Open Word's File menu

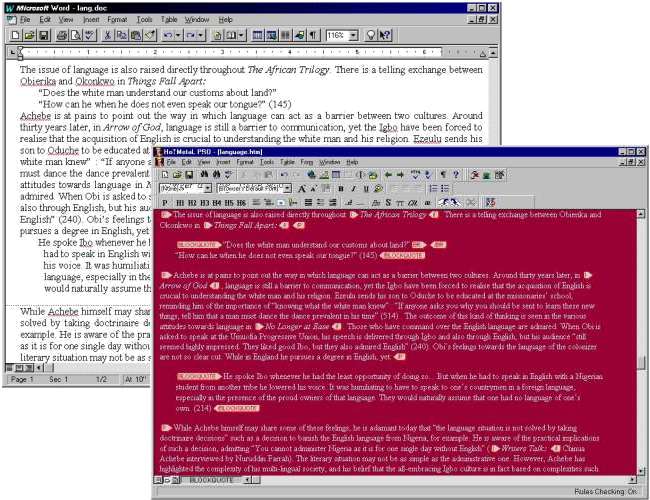[25, 19]
